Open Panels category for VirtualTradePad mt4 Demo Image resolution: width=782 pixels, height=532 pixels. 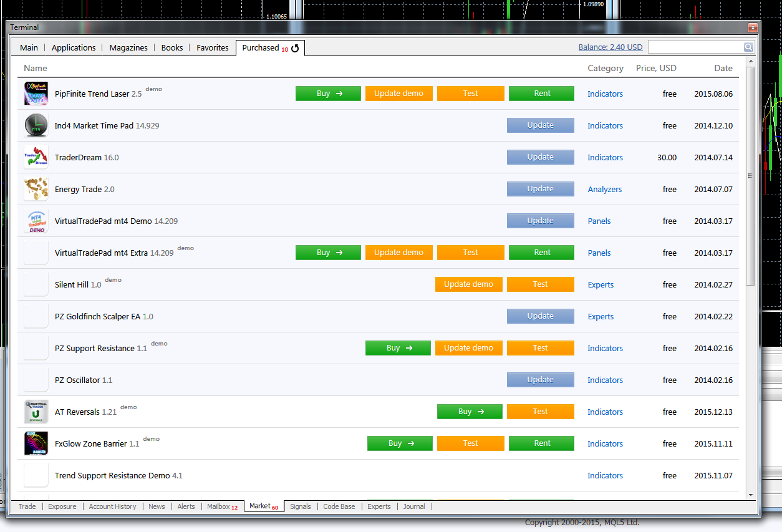[x=599, y=221]
